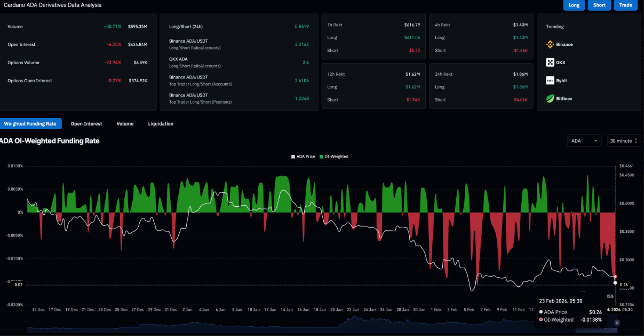This screenshot has height=336, width=644.
Task: Click the 24h Rekt liquidation card
Action: [481, 87]
